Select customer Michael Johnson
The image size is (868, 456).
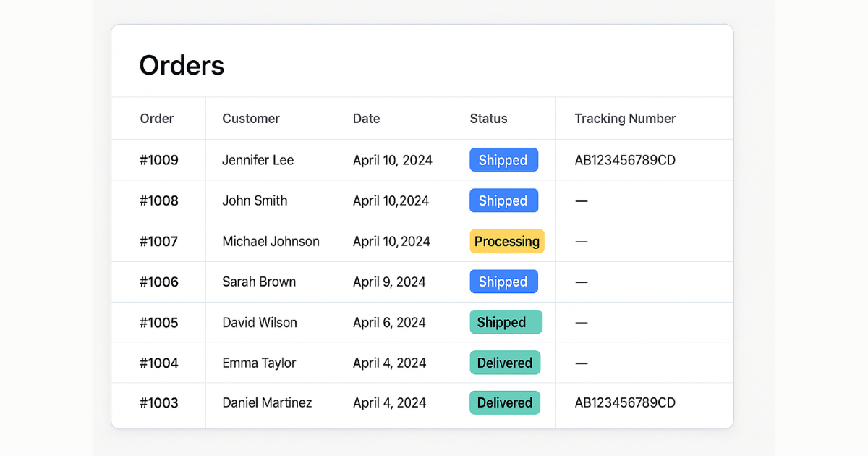pos(271,241)
